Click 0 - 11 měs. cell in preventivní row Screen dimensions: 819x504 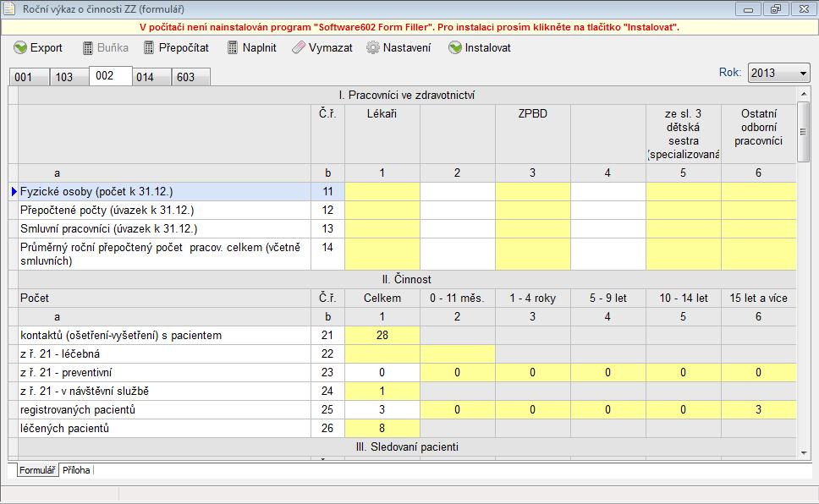point(458,372)
